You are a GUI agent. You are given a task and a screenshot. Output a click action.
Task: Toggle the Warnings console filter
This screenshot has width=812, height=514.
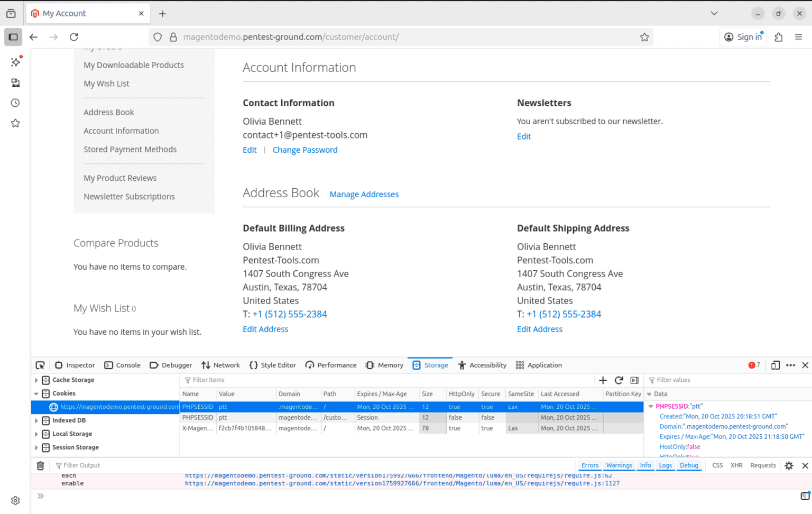(619, 466)
